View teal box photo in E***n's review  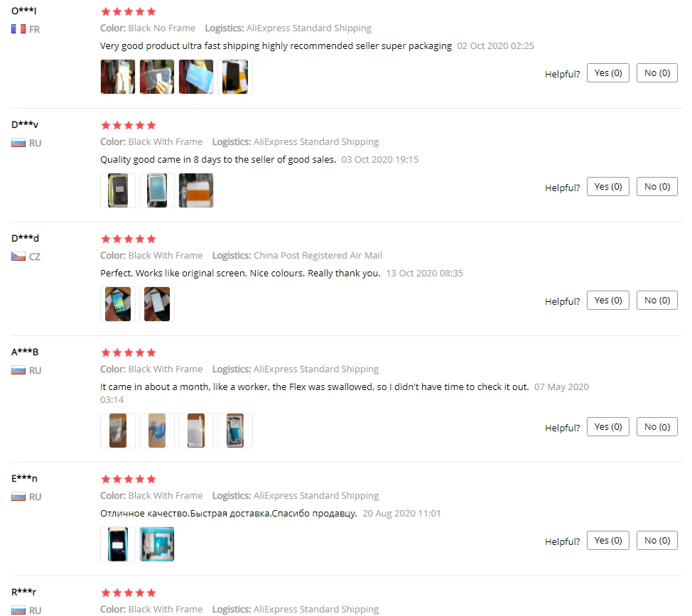[157, 544]
